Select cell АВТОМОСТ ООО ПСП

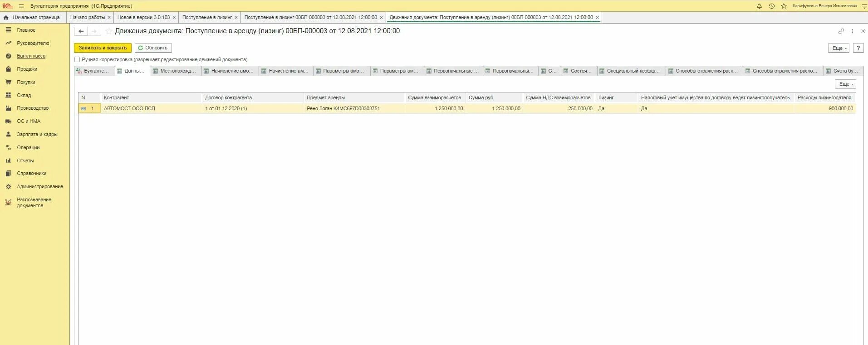(x=151, y=108)
